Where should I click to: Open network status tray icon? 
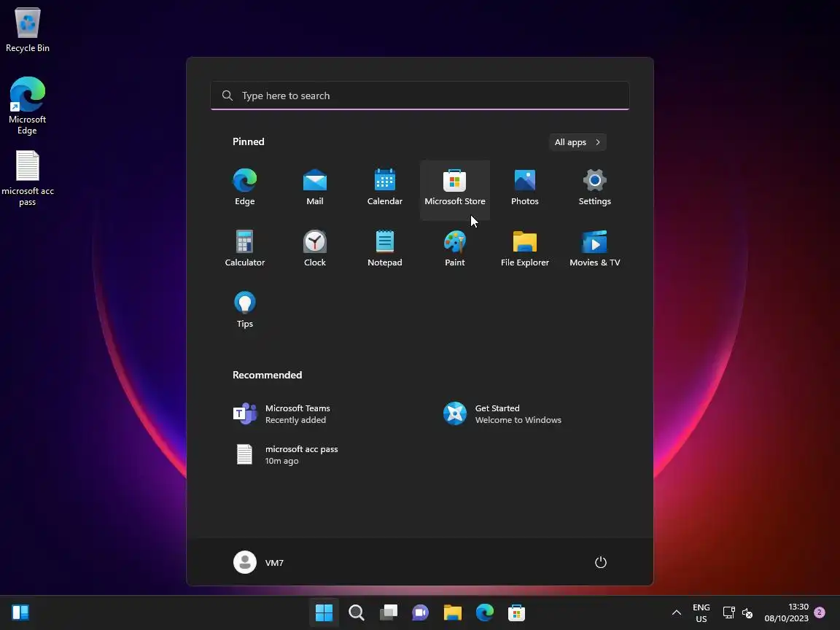point(728,612)
